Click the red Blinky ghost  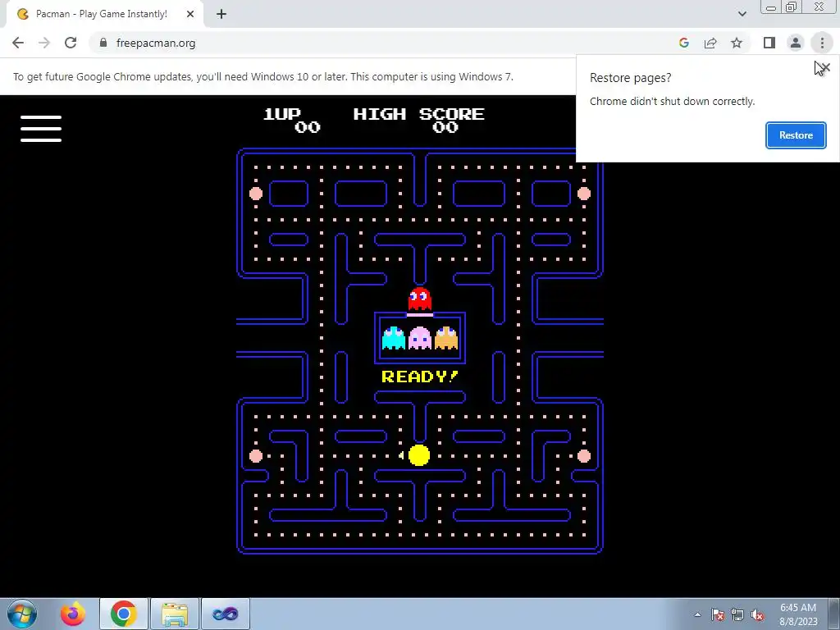(419, 299)
